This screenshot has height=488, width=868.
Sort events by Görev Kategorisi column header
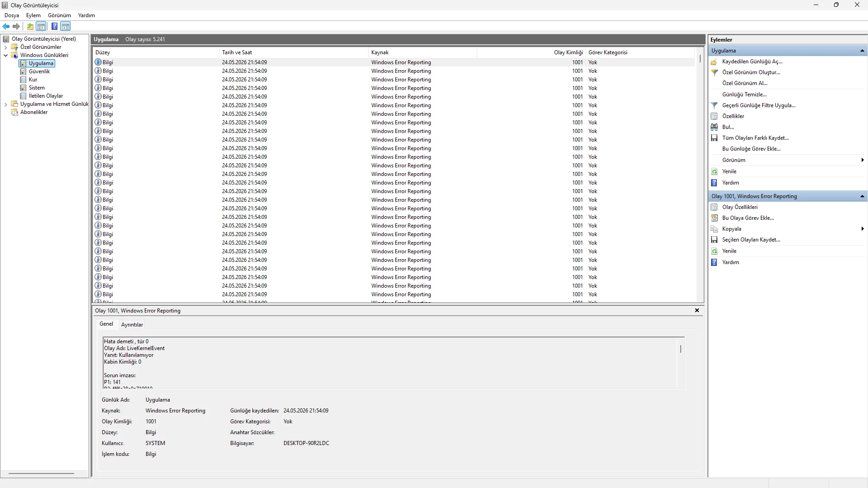pyautogui.click(x=640, y=52)
